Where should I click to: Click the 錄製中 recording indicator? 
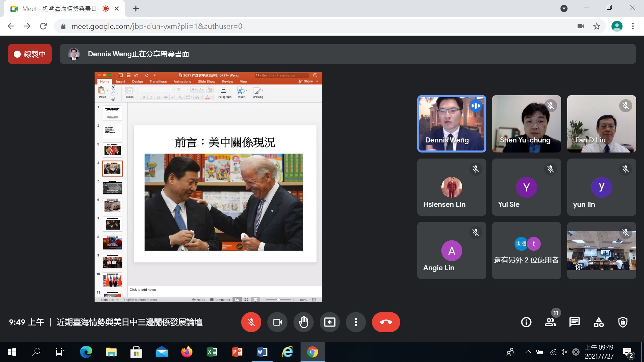[x=30, y=54]
